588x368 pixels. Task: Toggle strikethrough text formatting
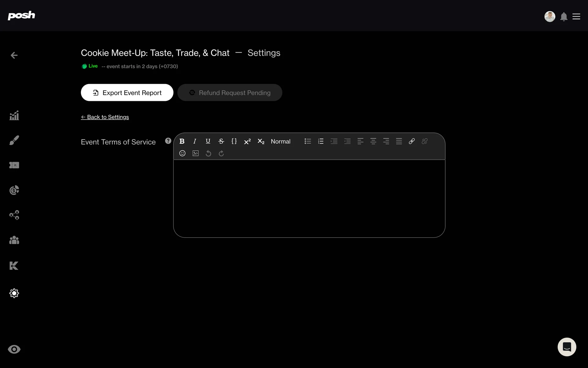tap(221, 141)
